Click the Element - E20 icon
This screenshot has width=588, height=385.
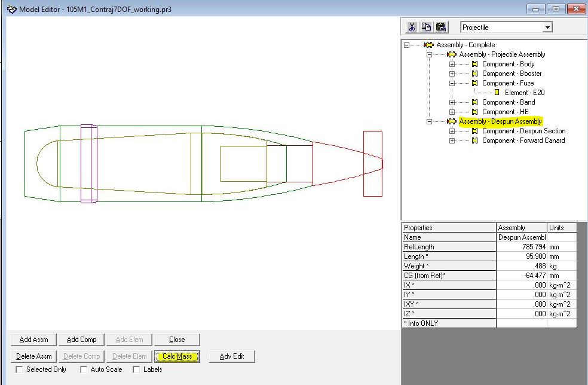[x=497, y=93]
